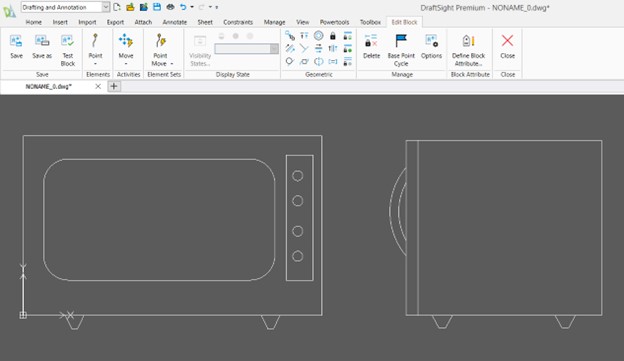
Task: Toggle hide all constraints bottom icon
Action: [x=347, y=61]
